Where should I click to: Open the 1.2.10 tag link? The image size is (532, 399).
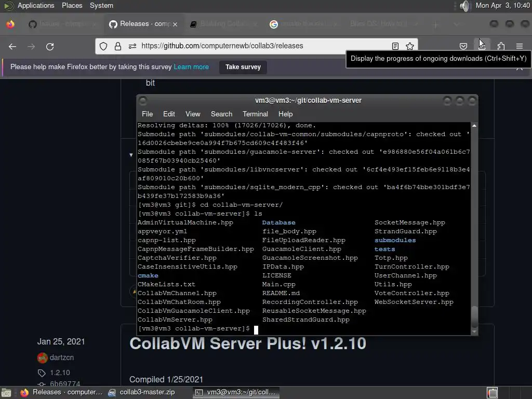60,373
